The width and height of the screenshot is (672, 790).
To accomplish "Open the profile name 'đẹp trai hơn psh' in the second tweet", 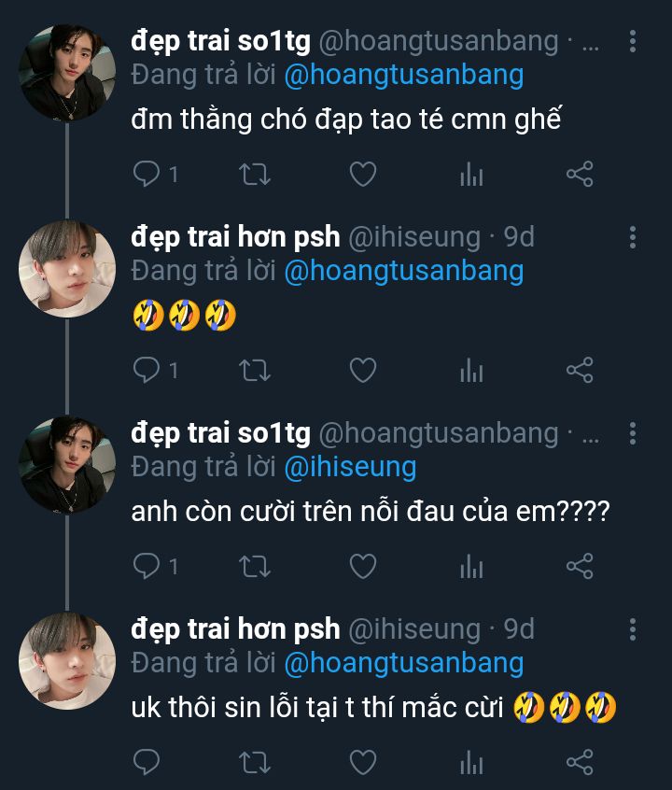I will click(x=235, y=237).
